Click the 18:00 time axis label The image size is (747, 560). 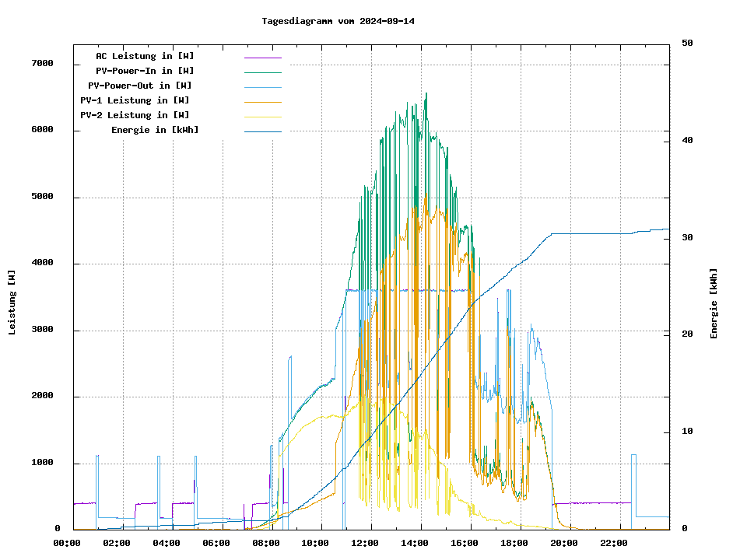coord(514,543)
